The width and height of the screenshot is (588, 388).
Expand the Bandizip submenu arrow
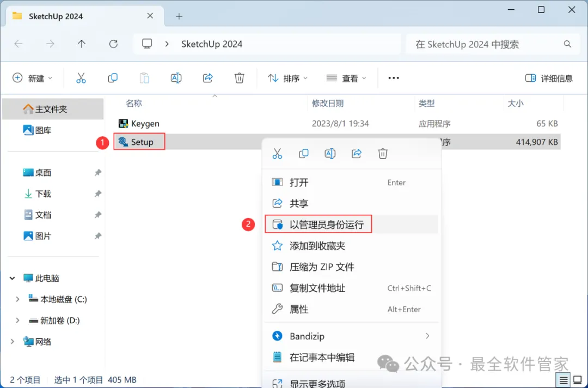tap(427, 336)
